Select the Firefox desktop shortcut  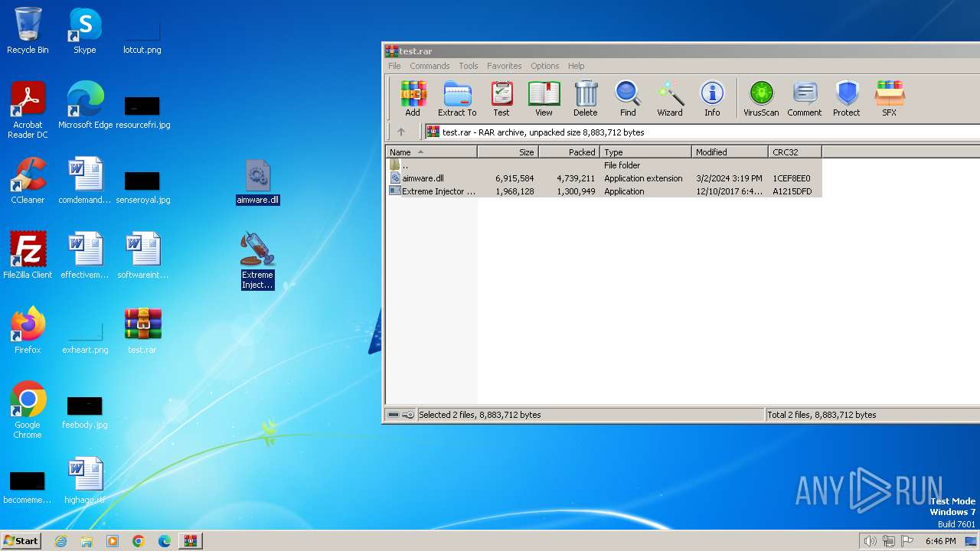[28, 330]
